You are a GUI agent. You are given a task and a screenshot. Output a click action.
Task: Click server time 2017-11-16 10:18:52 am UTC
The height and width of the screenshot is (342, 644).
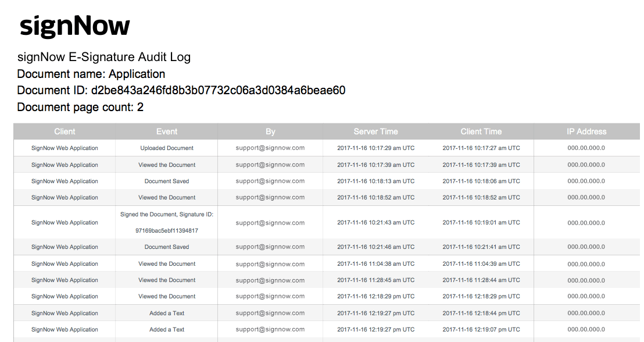click(x=376, y=197)
